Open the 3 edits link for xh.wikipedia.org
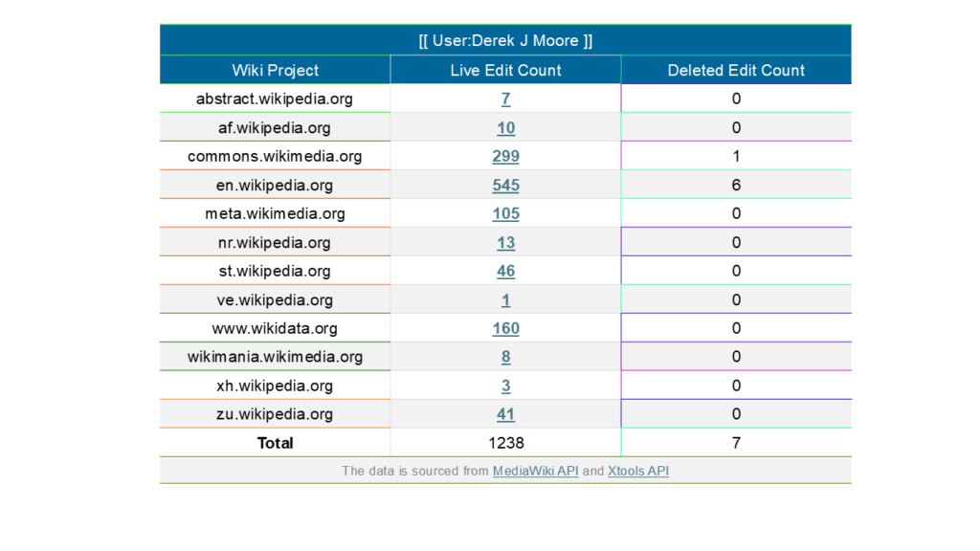The height and width of the screenshot is (551, 980). pyautogui.click(x=505, y=386)
